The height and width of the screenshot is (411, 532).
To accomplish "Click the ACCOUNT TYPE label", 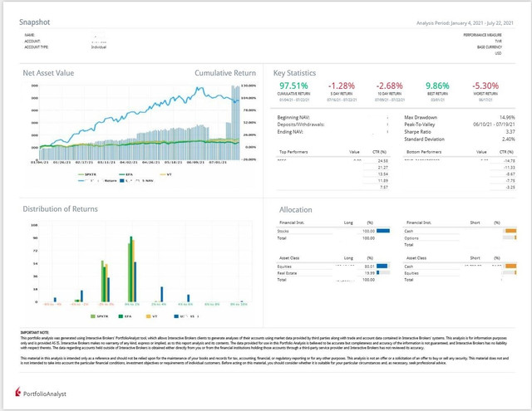I will point(37,47).
